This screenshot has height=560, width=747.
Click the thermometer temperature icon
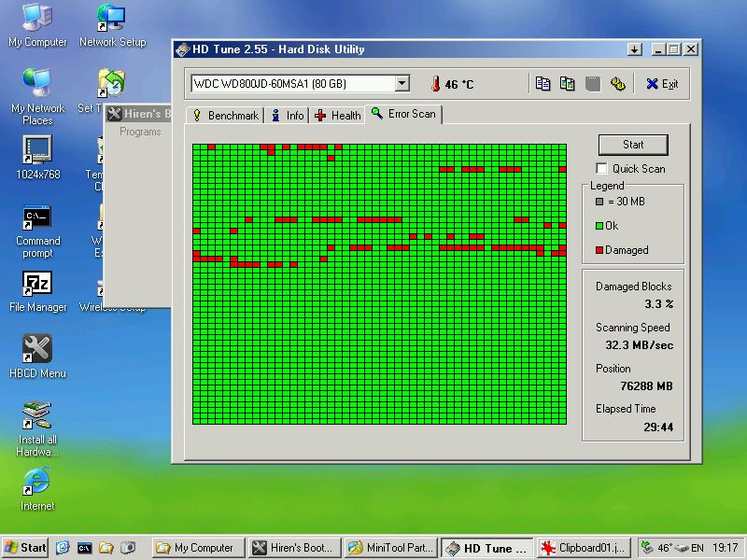[x=435, y=84]
